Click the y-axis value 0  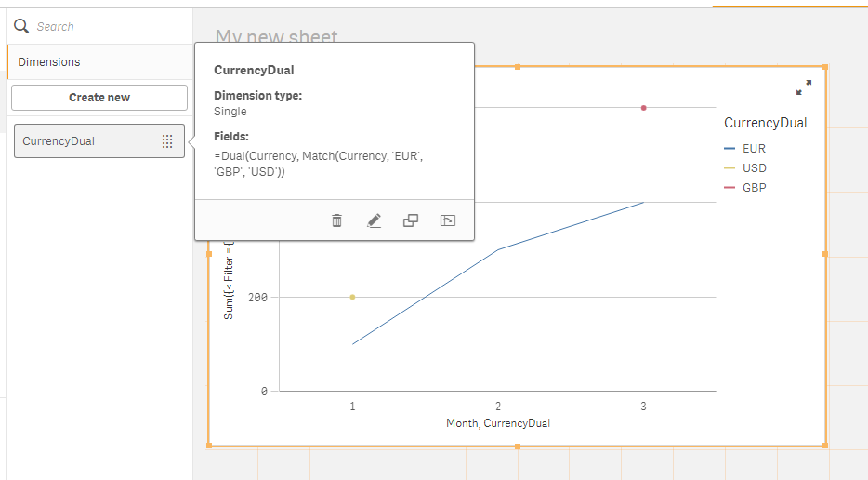tap(264, 392)
